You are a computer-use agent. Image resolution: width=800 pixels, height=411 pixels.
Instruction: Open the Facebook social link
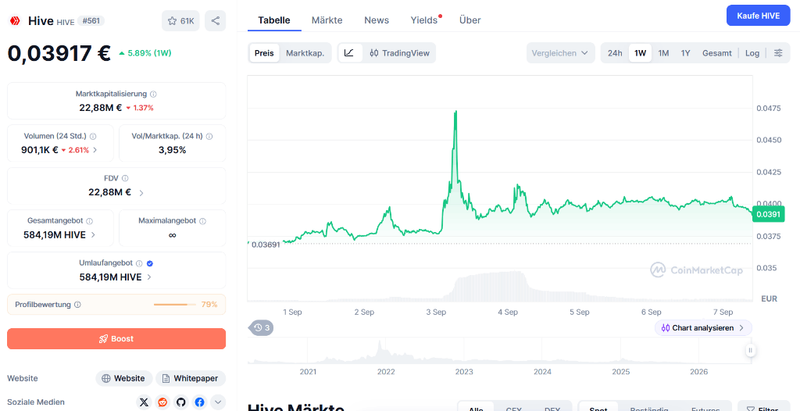pyautogui.click(x=199, y=402)
